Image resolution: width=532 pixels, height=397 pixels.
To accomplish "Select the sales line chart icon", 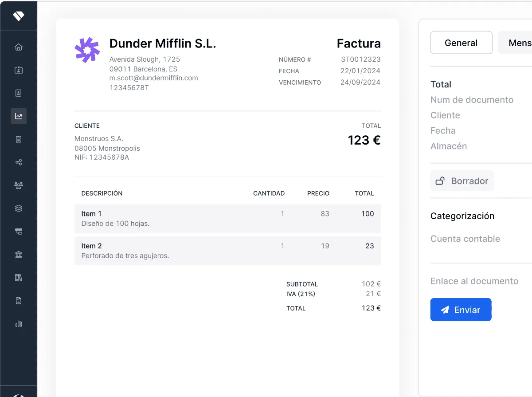I will pyautogui.click(x=19, y=116).
